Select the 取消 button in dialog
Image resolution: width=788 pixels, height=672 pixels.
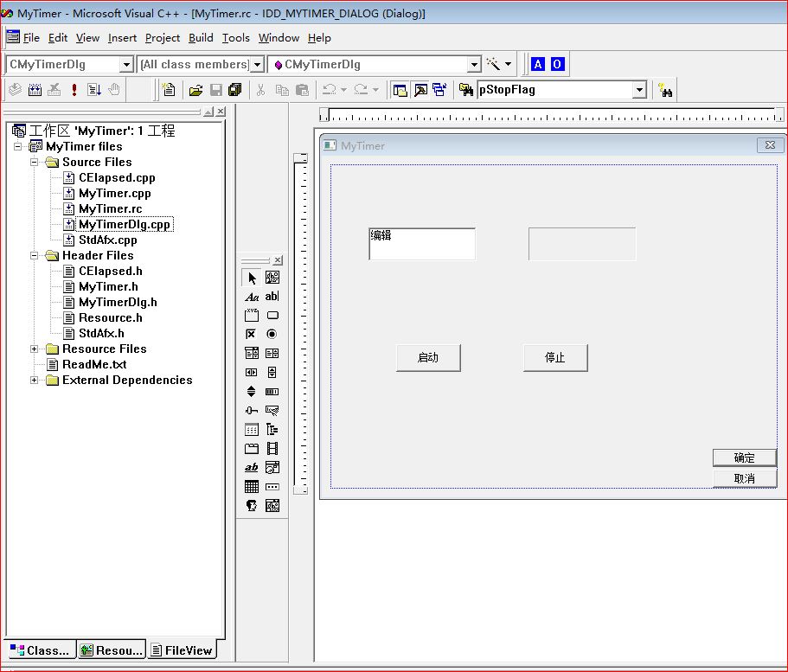tap(744, 478)
